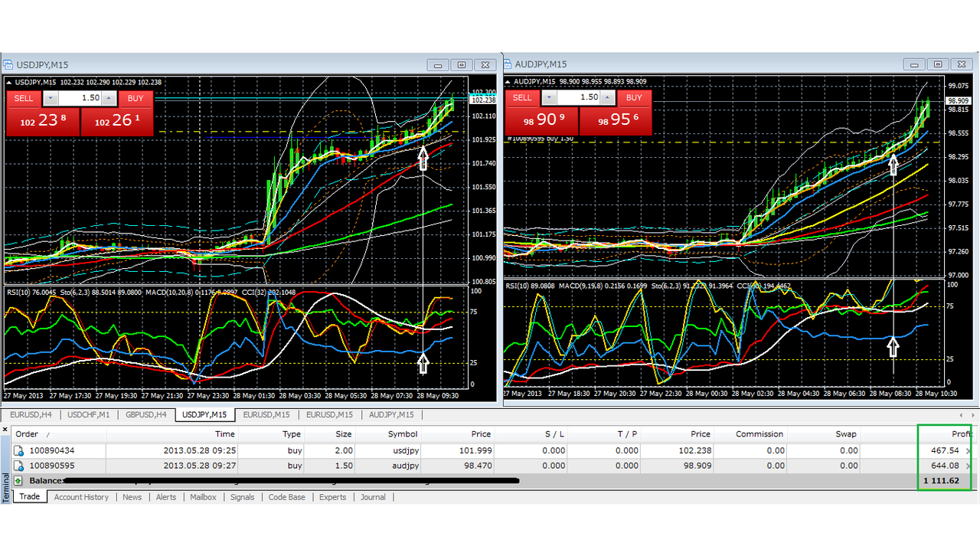Select order number 100890595
This screenshot has width=980, height=553.
coord(51,466)
